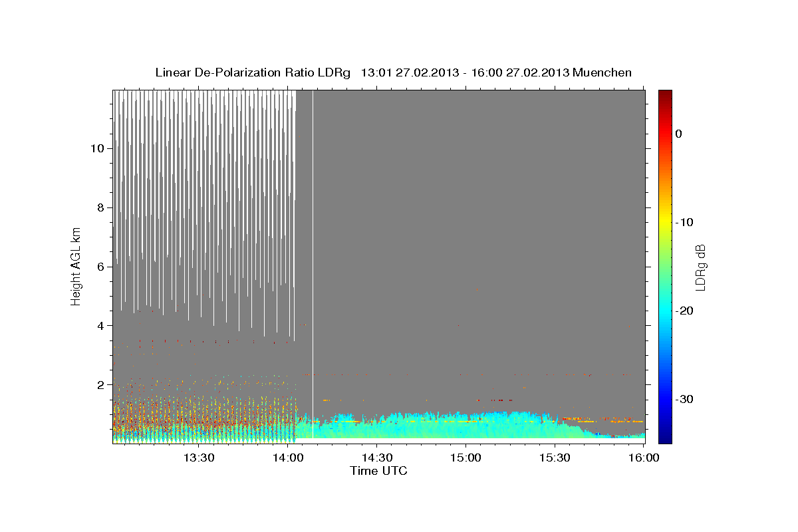This screenshot has height=532, width=798.
Task: Click the colorbar tick label -10
Action: 685,222
